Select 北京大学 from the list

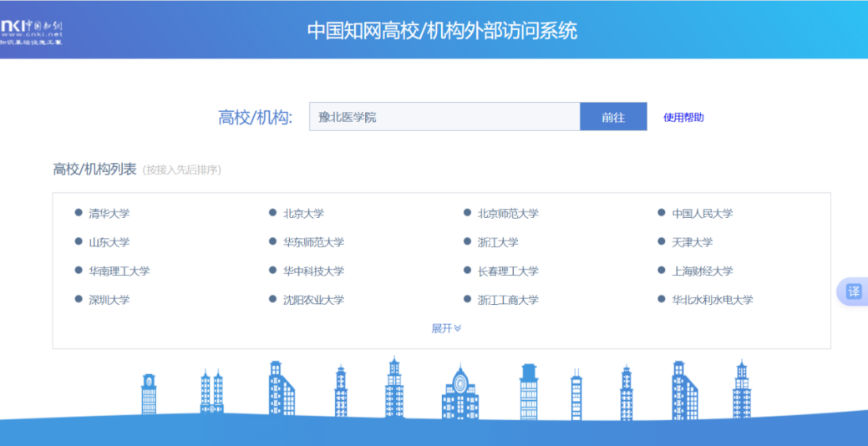303,214
